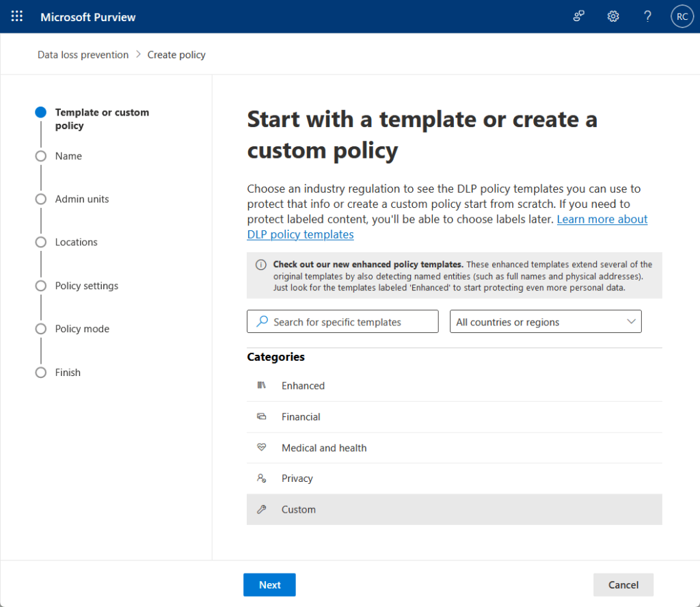The width and height of the screenshot is (700, 607).
Task: Click the Locations step label
Action: point(76,243)
